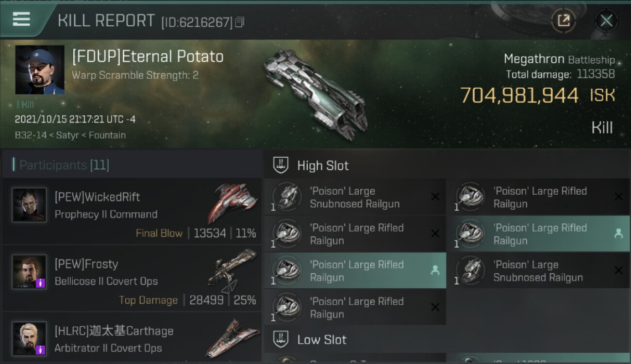Click info badge on Carthage's portrait
The height and width of the screenshot is (364, 631).
click(41, 349)
